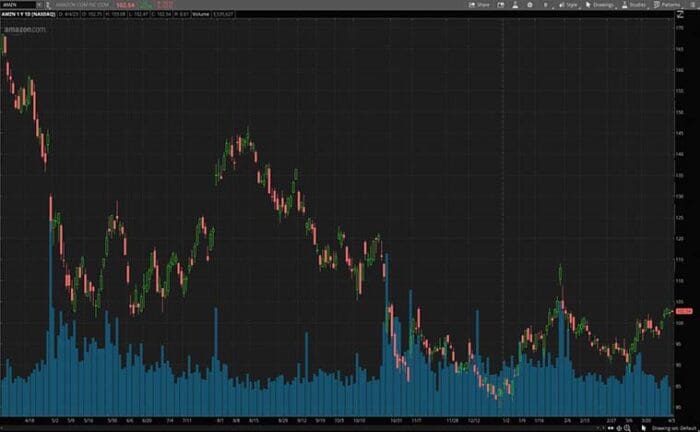
Task: Click the camera/detach icon next to Share
Action: click(501, 4)
